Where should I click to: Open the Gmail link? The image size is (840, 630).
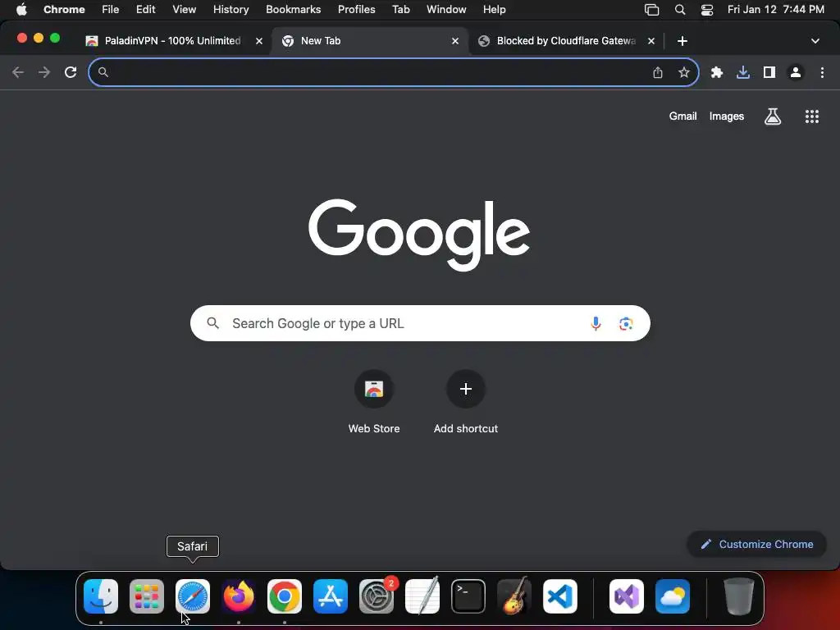[x=682, y=116]
